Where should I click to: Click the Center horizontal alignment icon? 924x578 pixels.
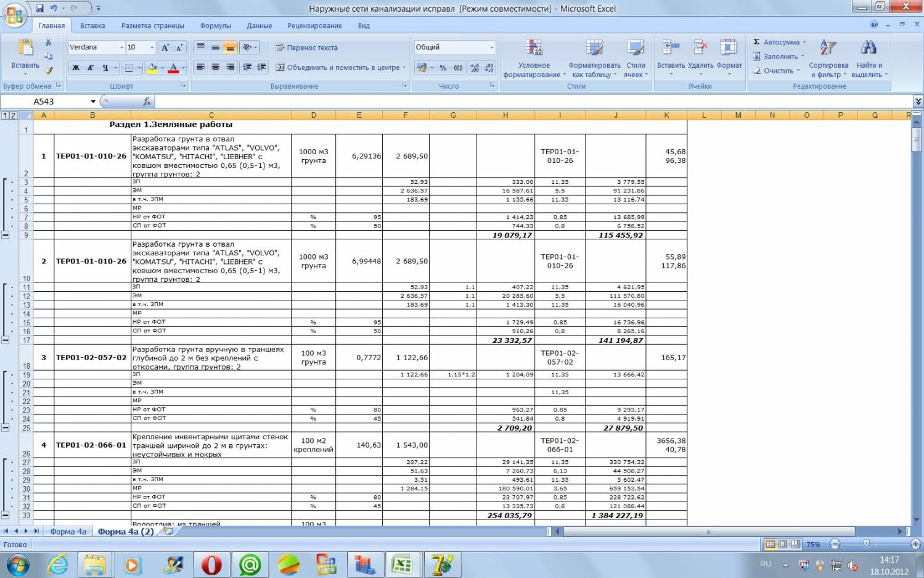[x=215, y=67]
